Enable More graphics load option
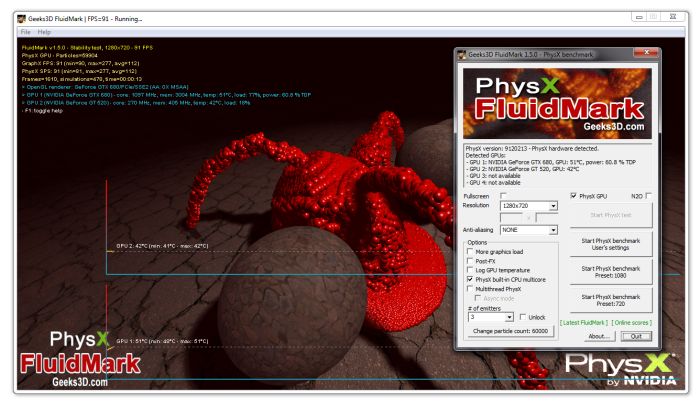The image size is (700, 406). [x=470, y=251]
